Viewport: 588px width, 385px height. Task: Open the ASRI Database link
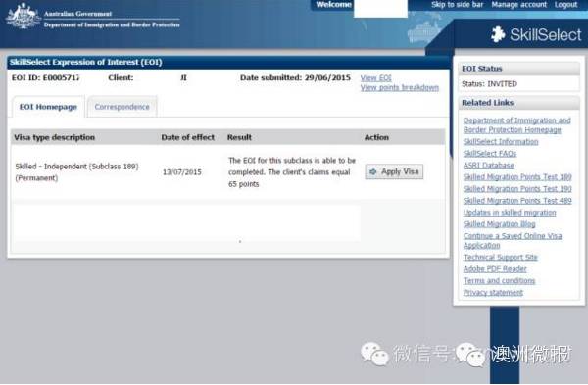coord(489,166)
